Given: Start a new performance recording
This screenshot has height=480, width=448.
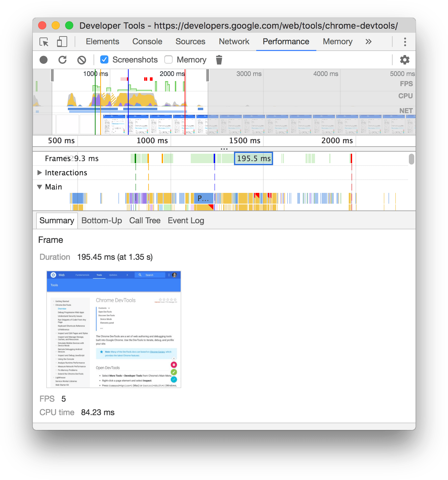Looking at the screenshot, I should click(x=44, y=60).
